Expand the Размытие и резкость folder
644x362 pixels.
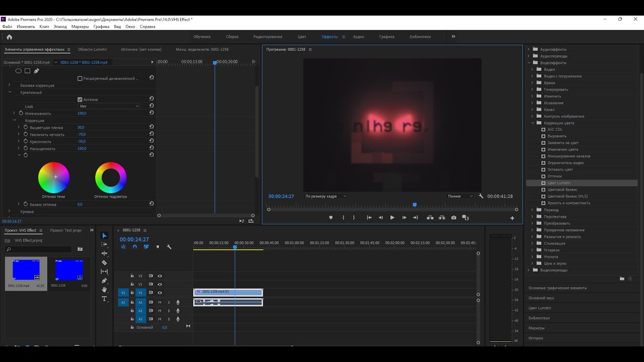pyautogui.click(x=533, y=237)
